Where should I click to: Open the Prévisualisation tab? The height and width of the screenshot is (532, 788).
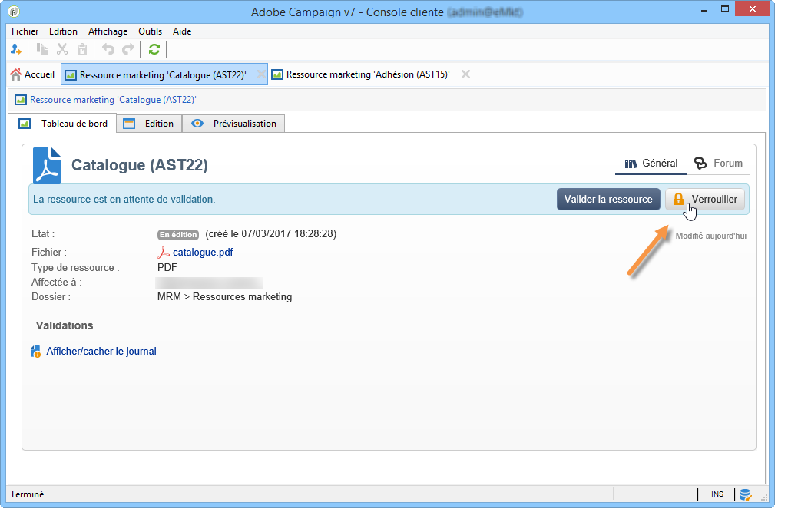point(233,124)
